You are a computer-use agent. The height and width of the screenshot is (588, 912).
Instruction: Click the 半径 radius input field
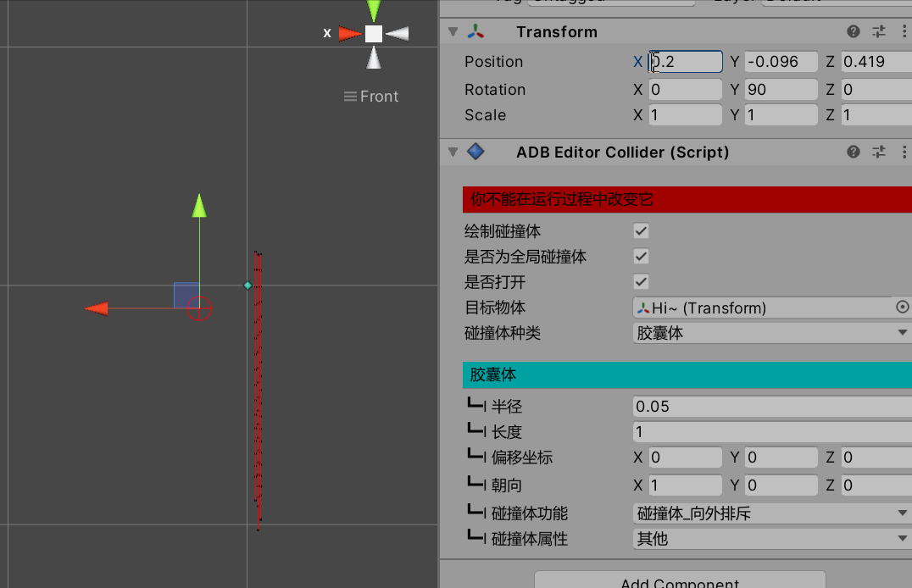[771, 407]
